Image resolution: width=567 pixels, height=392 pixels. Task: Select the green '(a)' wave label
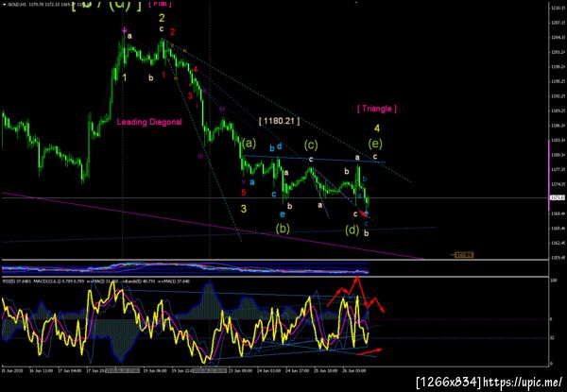[249, 144]
